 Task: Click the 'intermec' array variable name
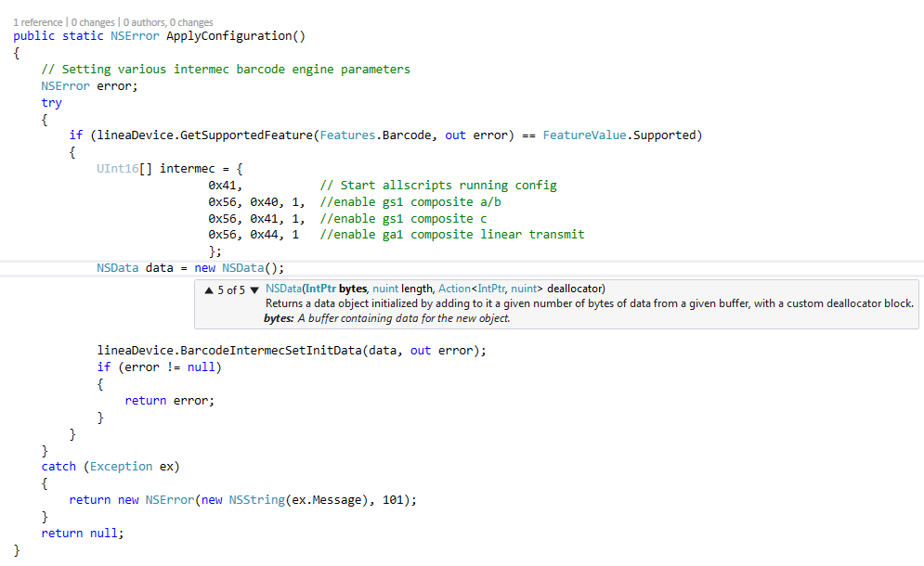[x=188, y=169]
